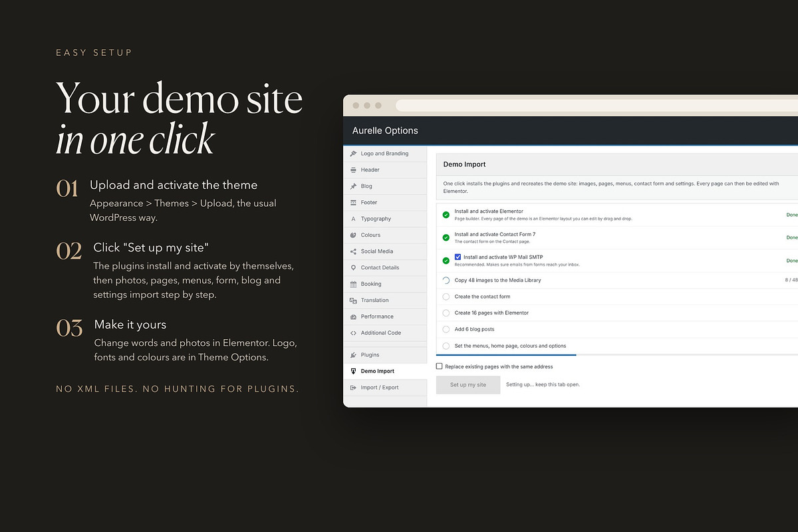Open the Import / Export section
This screenshot has height=532, width=798.
(385, 388)
